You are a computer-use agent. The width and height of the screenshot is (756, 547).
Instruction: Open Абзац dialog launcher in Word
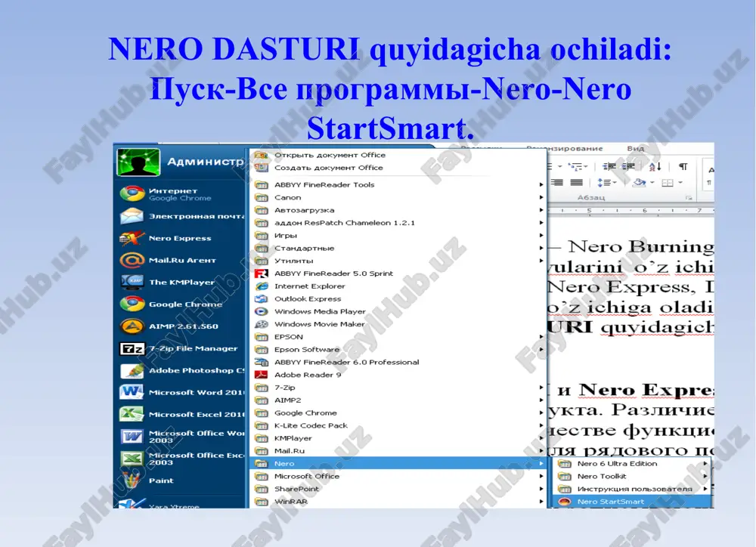click(689, 198)
